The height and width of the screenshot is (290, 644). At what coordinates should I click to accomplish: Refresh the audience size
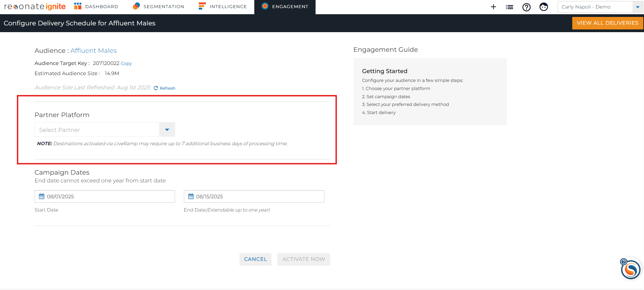pos(165,88)
